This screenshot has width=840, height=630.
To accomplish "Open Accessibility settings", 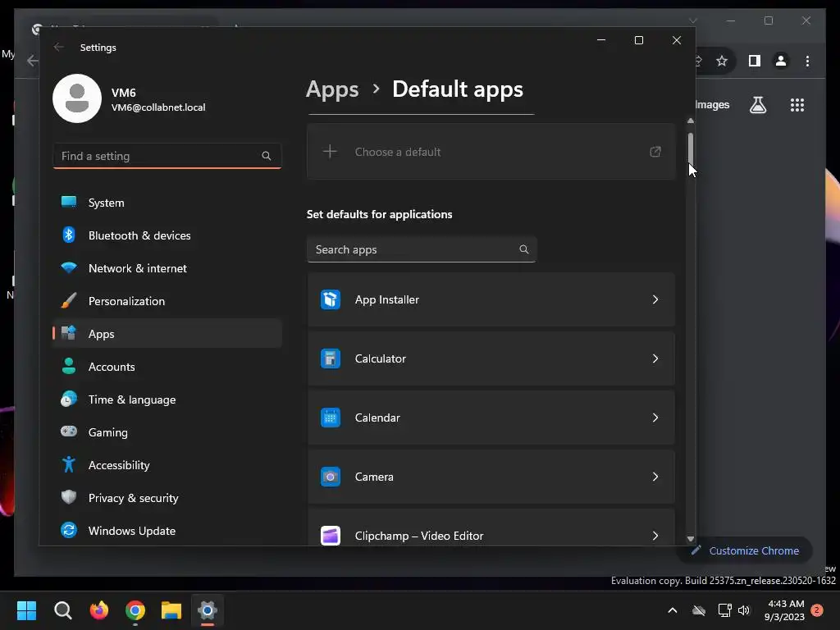I will [x=167, y=465].
